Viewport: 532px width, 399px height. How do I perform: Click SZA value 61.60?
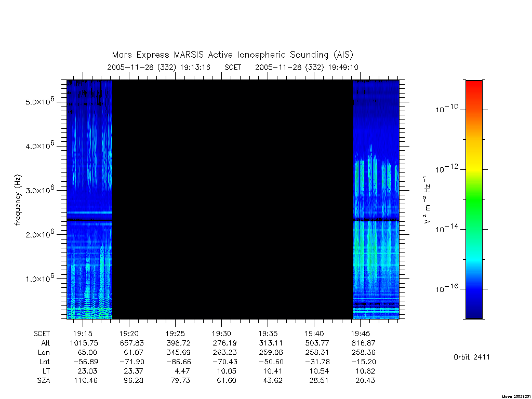(x=227, y=381)
